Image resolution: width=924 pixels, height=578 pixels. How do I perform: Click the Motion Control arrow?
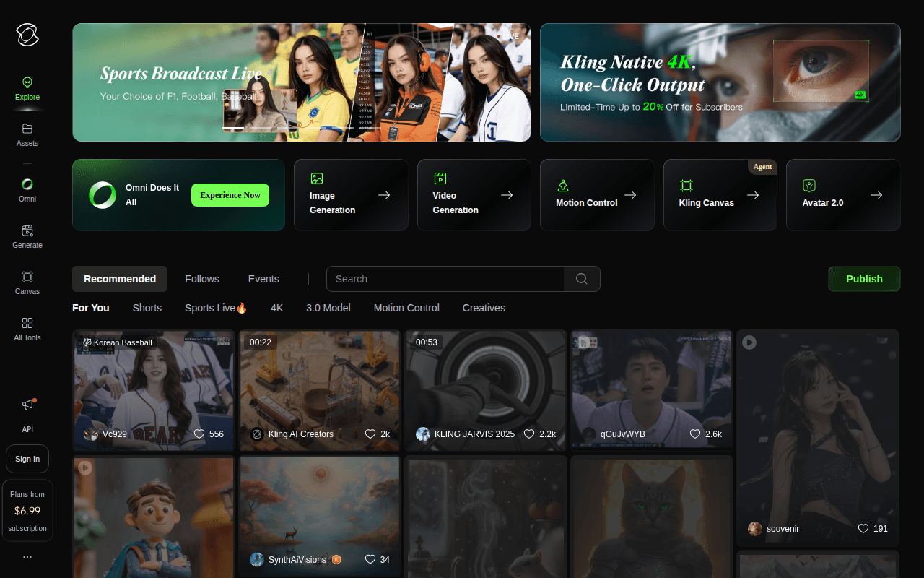point(630,195)
